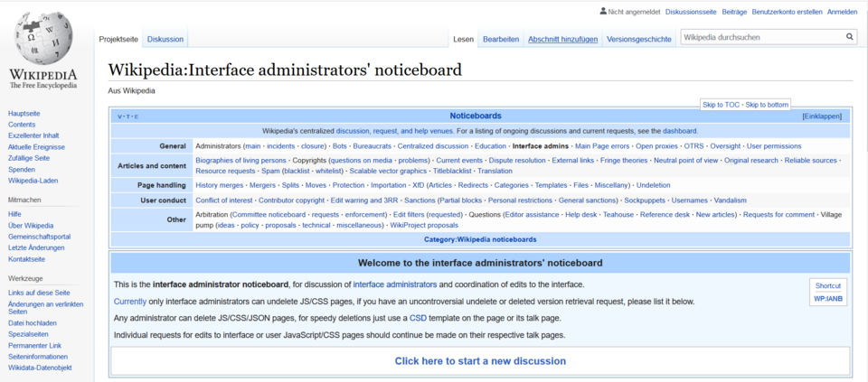
Task: Open the dashboard link
Action: (x=680, y=131)
